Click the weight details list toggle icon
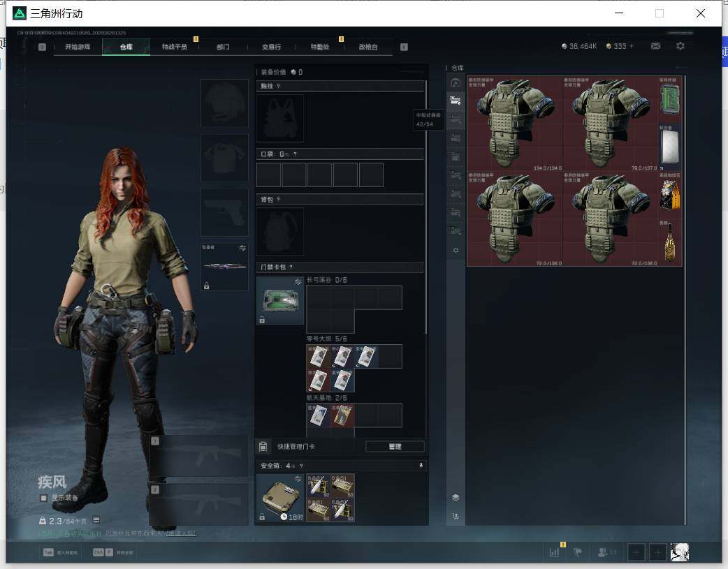Screen dimensions: 728x569 (96, 520)
